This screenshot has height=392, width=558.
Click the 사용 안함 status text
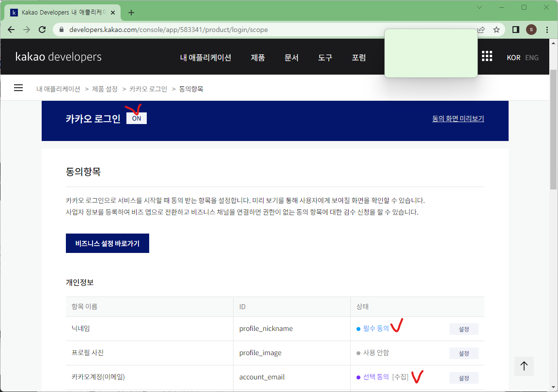(376, 353)
